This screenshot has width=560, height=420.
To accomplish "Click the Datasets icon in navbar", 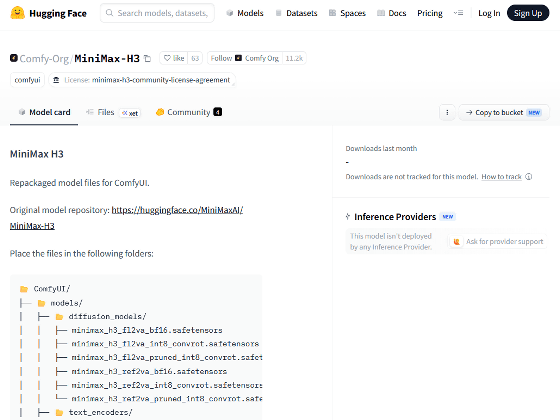I will pos(279,13).
